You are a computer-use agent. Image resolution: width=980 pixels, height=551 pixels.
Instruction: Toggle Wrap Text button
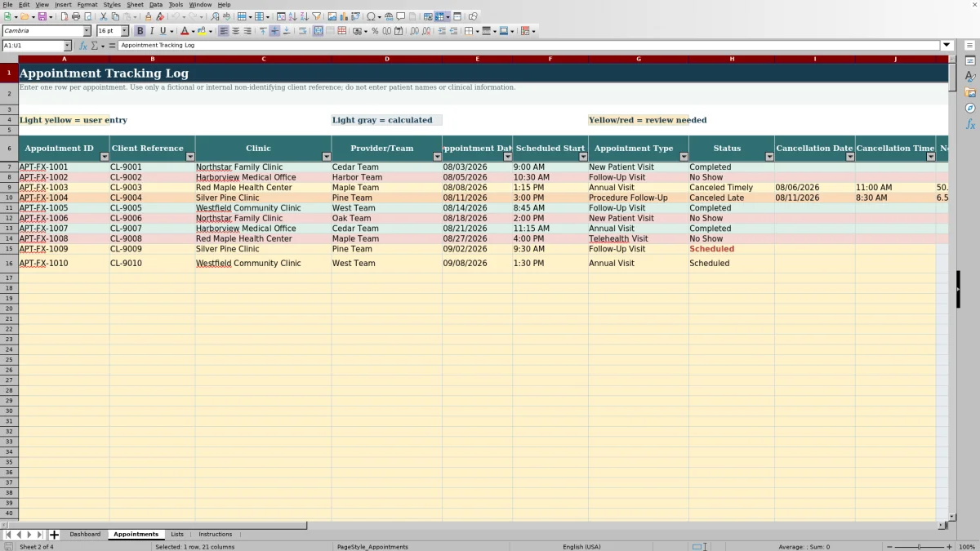click(x=302, y=31)
